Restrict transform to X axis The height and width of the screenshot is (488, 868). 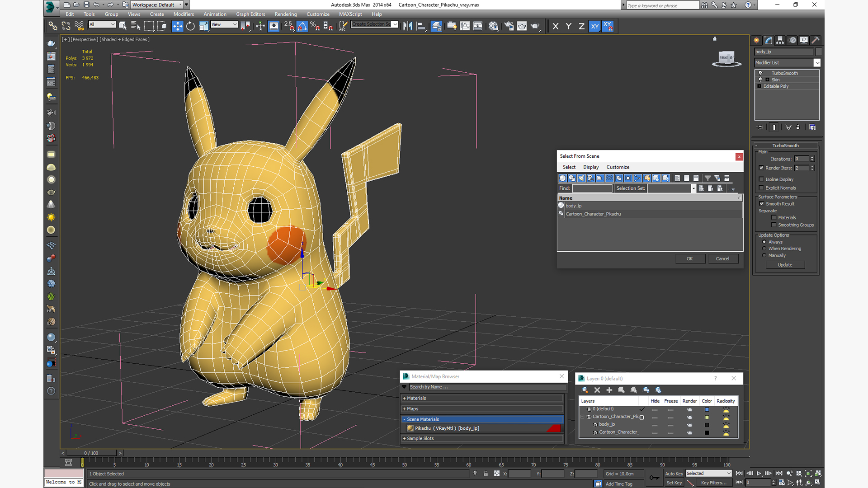555,26
